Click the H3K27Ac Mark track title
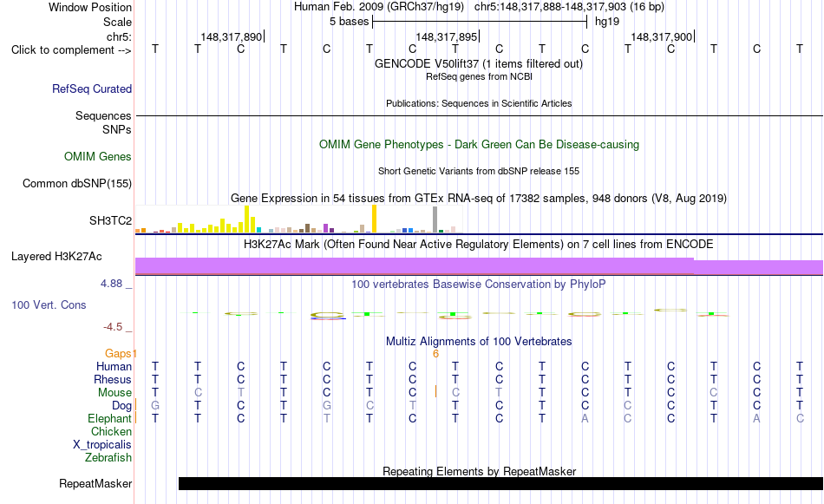The width and height of the screenshot is (824, 504). [479, 245]
